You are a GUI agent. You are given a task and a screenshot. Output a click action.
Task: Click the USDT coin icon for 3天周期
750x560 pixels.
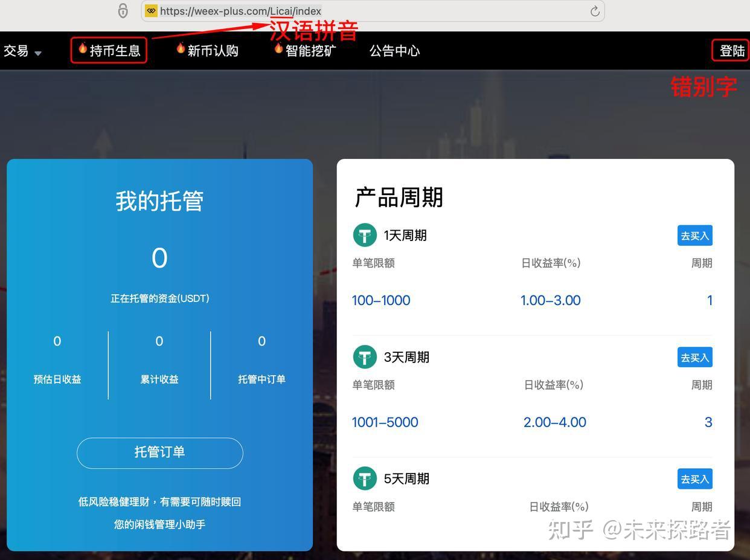(365, 356)
